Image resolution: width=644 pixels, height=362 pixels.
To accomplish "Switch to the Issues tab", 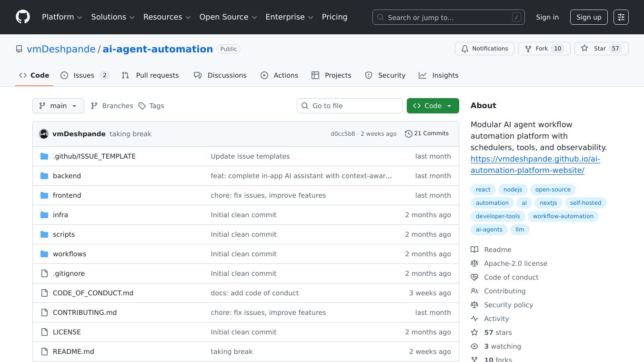I will point(83,75).
